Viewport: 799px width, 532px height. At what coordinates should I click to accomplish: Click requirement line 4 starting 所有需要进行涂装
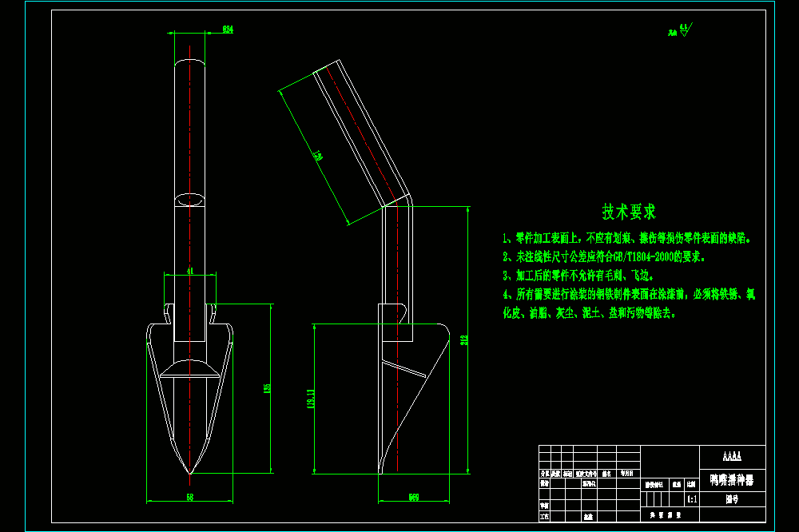[x=630, y=294]
